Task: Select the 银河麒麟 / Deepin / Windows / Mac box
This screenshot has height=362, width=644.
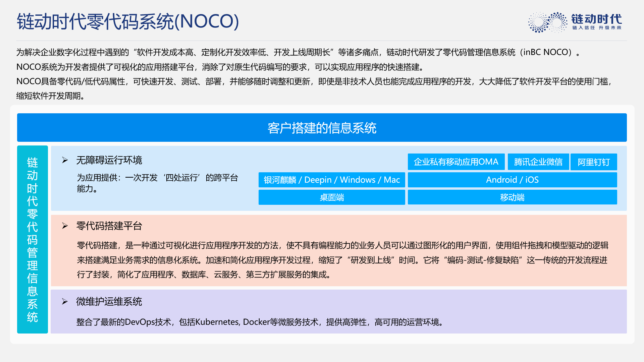Action: pos(332,180)
